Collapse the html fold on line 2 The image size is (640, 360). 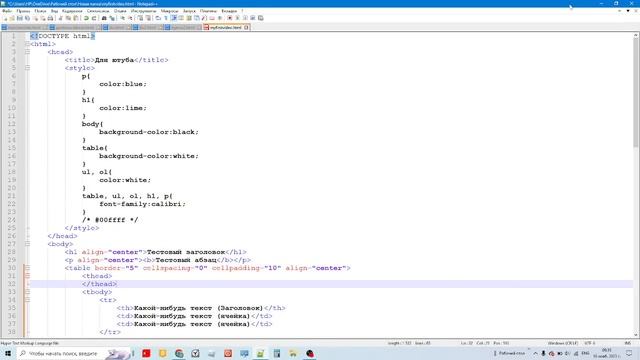click(x=27, y=44)
